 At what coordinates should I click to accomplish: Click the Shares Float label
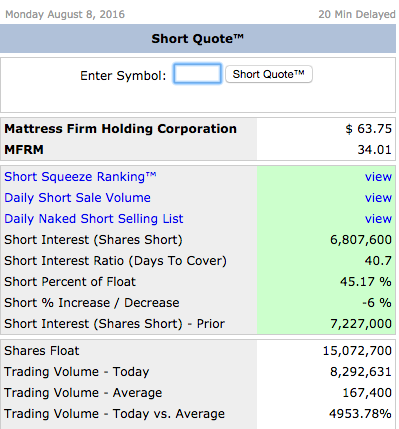click(42, 351)
